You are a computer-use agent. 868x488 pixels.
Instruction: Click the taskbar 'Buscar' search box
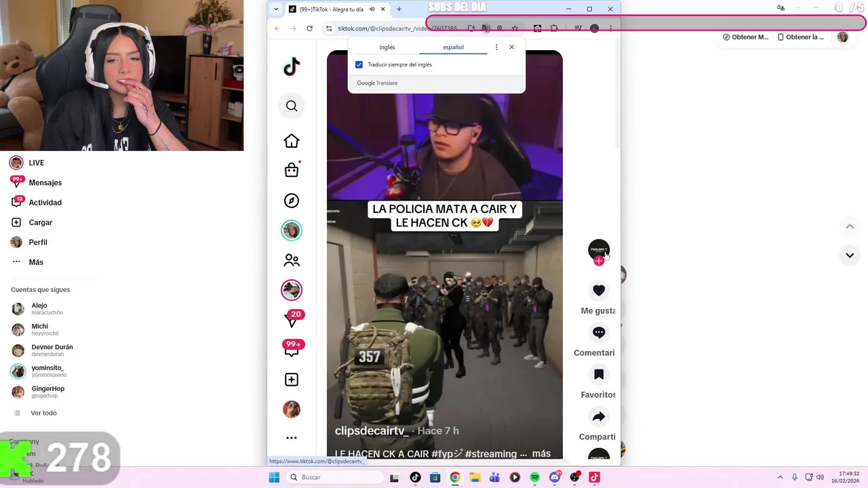coord(334,477)
